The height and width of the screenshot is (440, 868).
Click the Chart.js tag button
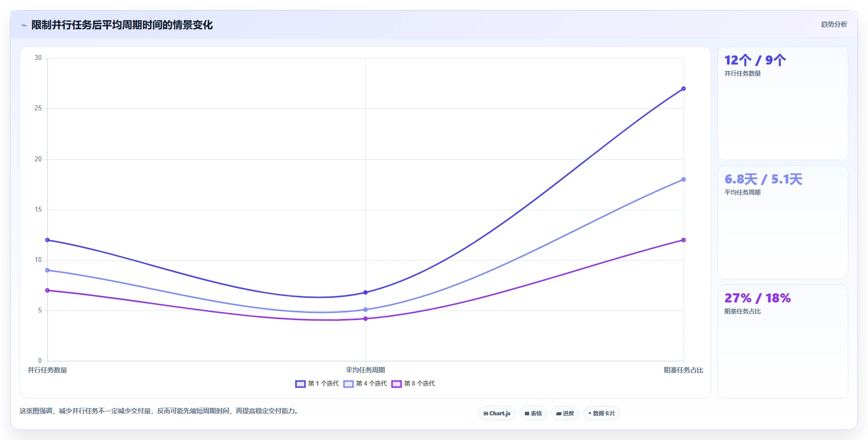pyautogui.click(x=497, y=413)
